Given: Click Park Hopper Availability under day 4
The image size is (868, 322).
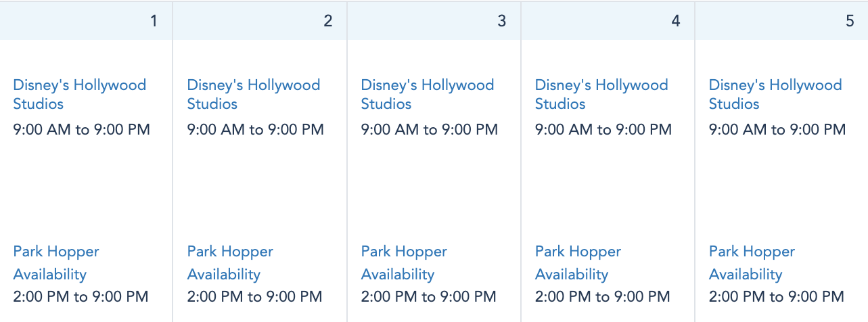Looking at the screenshot, I should [x=577, y=262].
